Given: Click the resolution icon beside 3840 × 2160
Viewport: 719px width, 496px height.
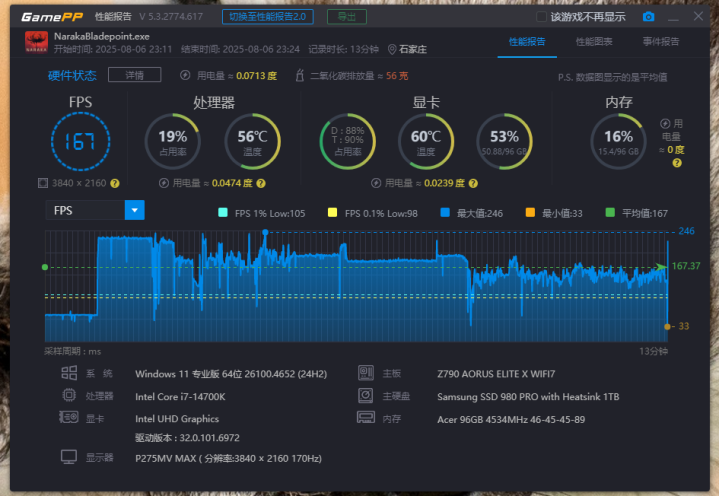Looking at the screenshot, I should (x=43, y=183).
